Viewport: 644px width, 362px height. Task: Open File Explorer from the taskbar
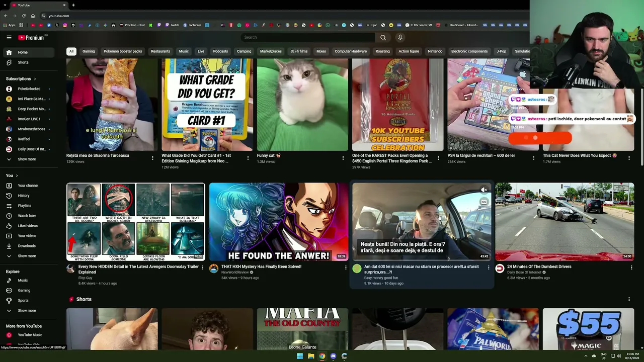coord(311,356)
